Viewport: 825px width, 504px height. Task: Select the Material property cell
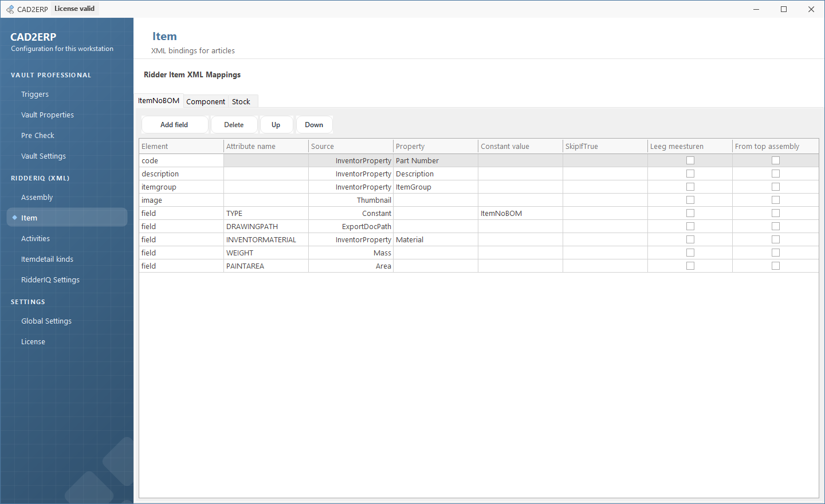click(436, 239)
